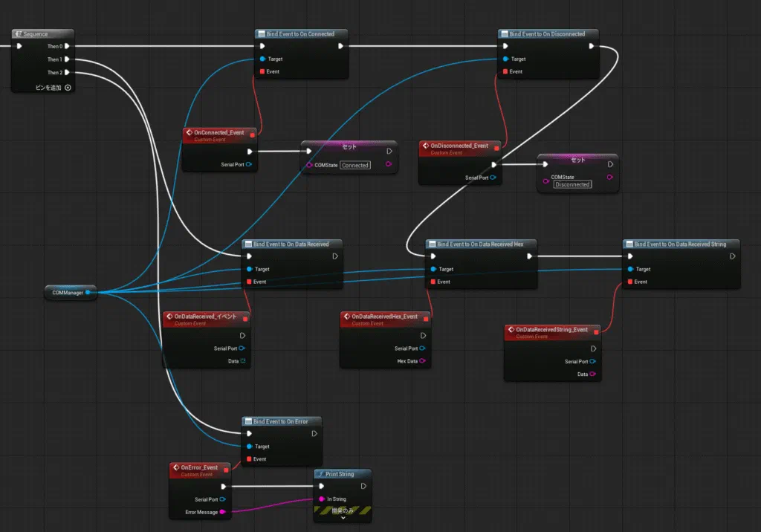761x532 pixels.
Task: Click the Target pin on Bind Event to On Error
Action: pyautogui.click(x=250, y=446)
